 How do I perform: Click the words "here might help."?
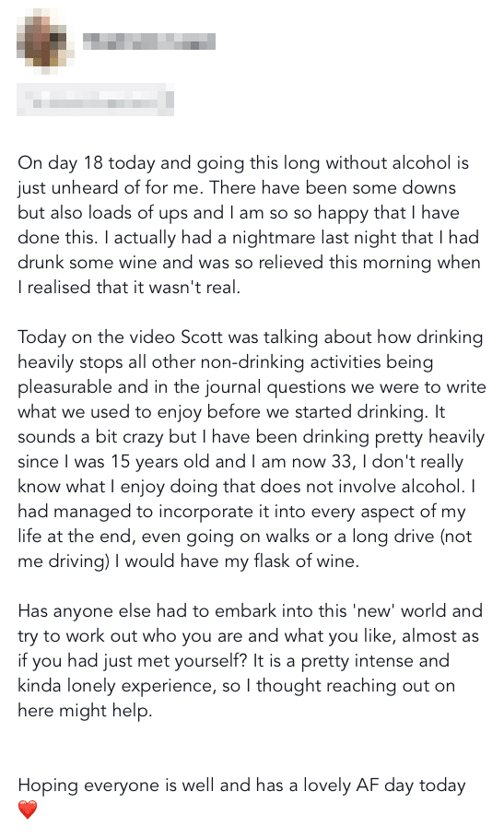tap(85, 711)
